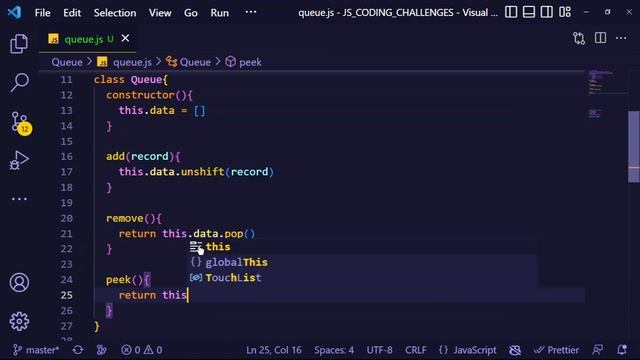Split the editor to the right

[x=600, y=38]
